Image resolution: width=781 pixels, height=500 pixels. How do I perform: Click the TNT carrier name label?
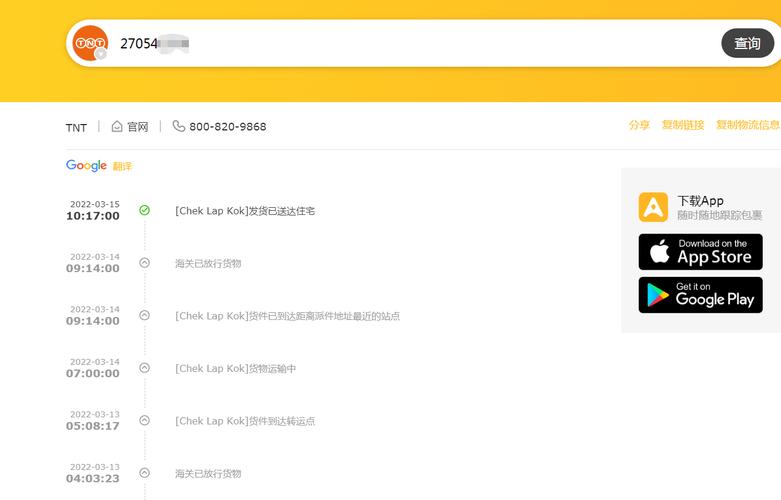76,127
